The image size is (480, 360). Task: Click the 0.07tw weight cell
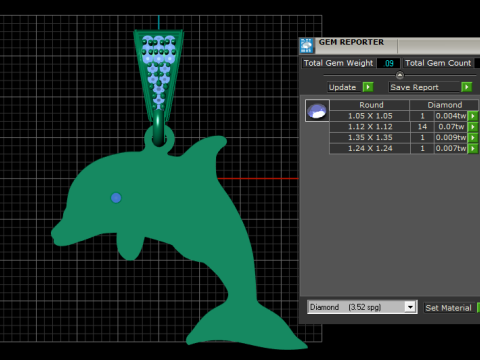pyautogui.click(x=451, y=127)
